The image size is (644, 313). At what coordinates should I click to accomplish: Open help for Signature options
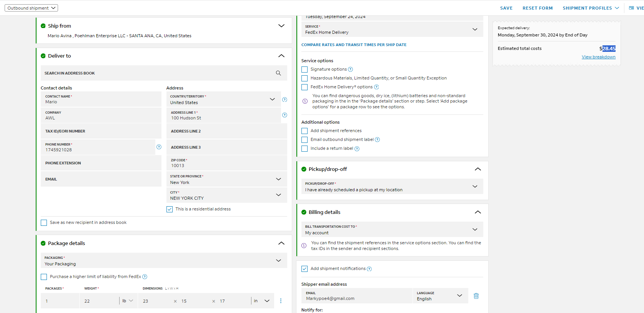point(350,70)
